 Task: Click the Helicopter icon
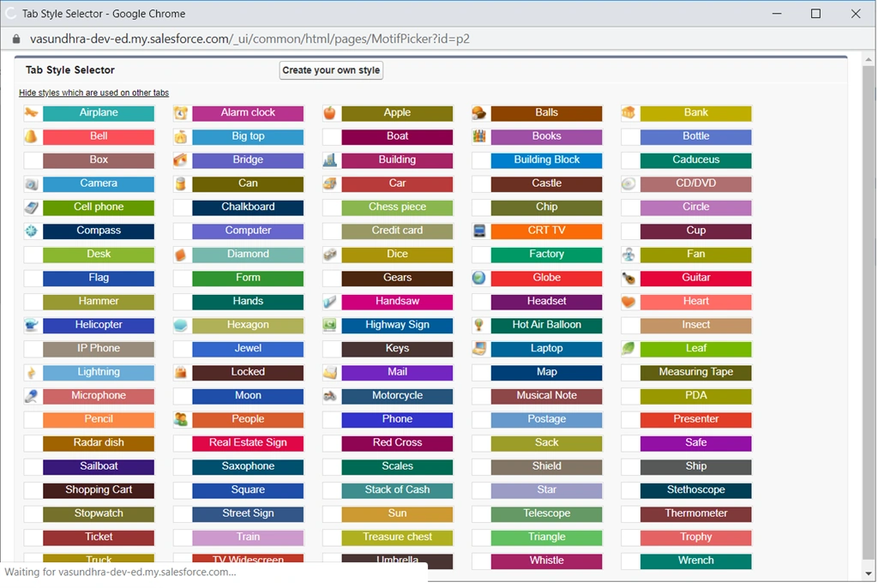[x=32, y=326]
